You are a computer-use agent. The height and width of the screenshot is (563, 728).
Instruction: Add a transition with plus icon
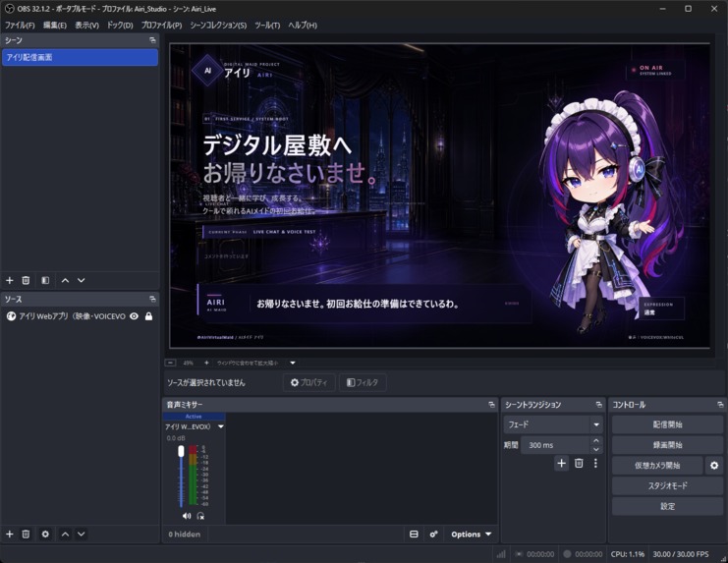pyautogui.click(x=561, y=463)
